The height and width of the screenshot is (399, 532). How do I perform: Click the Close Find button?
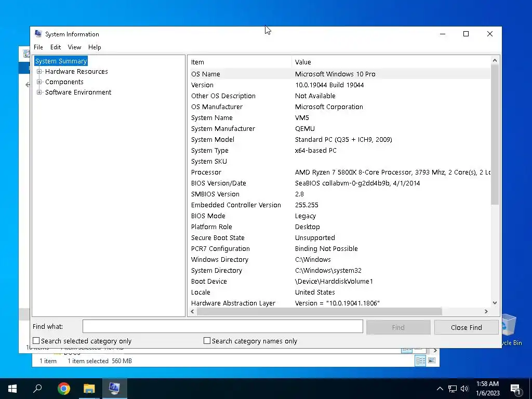pos(466,327)
